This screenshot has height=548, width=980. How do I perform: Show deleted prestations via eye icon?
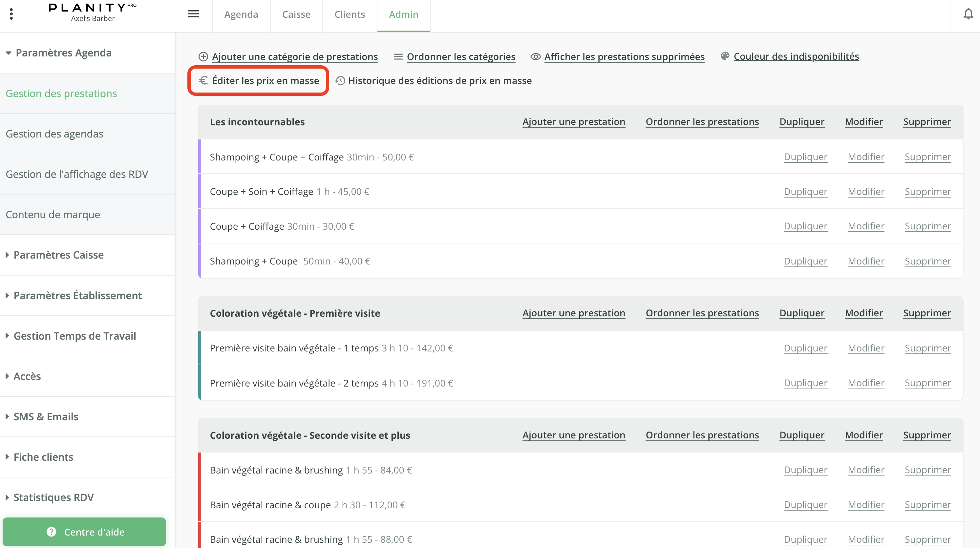[x=536, y=57]
